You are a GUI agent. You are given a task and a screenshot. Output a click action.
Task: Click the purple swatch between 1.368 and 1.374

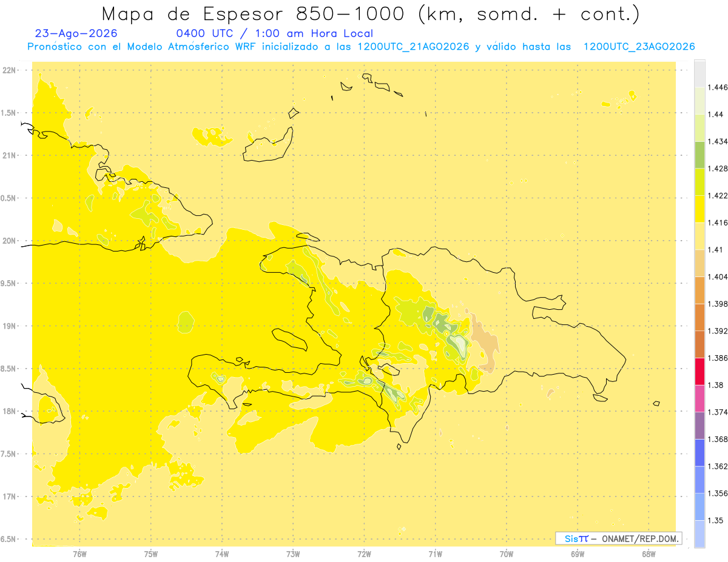click(699, 425)
